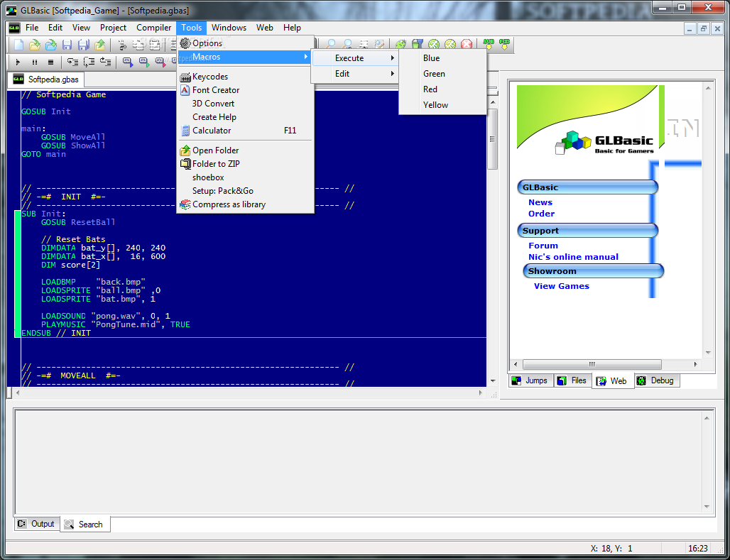Click the F(X) function insert icon
This screenshot has width=730, height=560.
coord(505,45)
